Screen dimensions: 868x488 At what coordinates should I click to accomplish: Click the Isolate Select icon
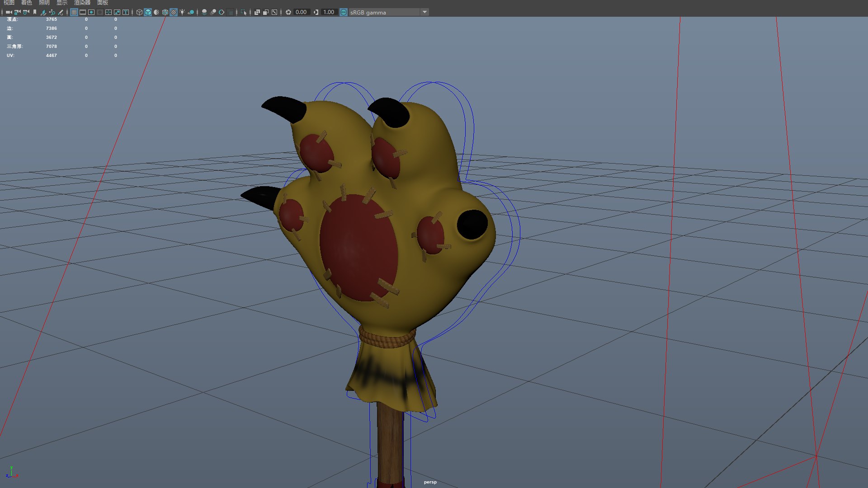(244, 12)
